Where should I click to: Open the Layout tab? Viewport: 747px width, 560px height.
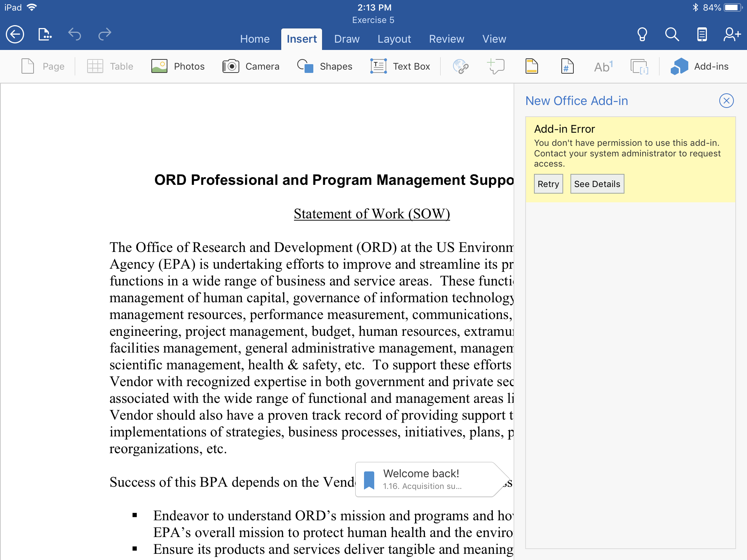[x=394, y=39]
